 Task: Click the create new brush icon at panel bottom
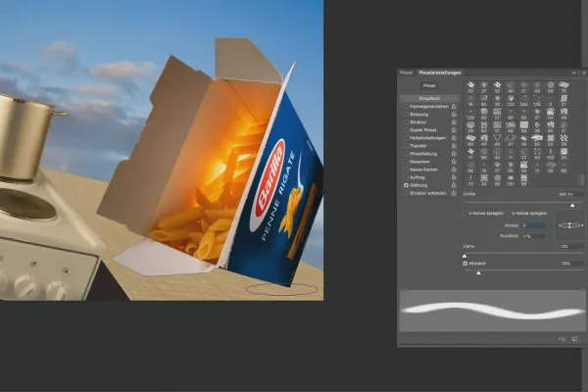point(574,339)
